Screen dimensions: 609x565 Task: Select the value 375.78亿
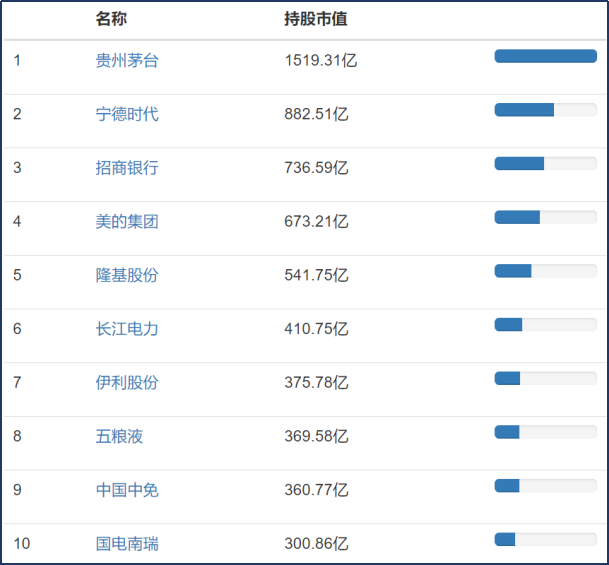[x=316, y=382]
